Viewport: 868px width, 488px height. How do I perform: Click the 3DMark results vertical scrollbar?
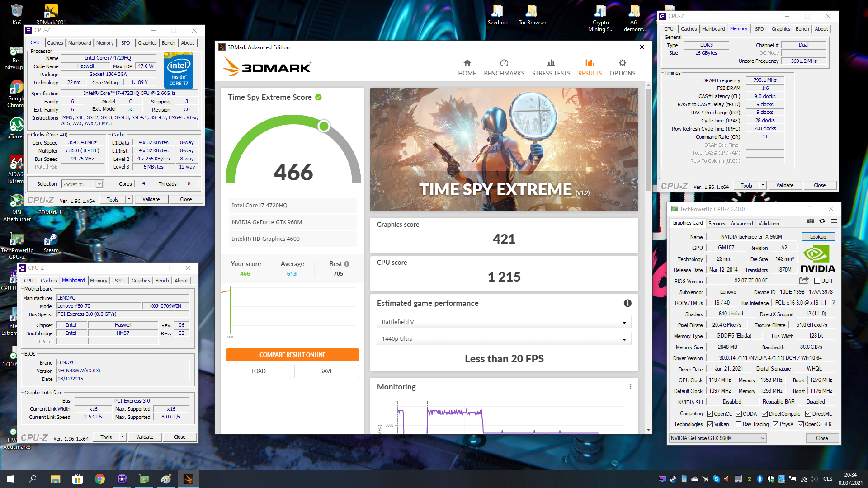tap(648, 140)
